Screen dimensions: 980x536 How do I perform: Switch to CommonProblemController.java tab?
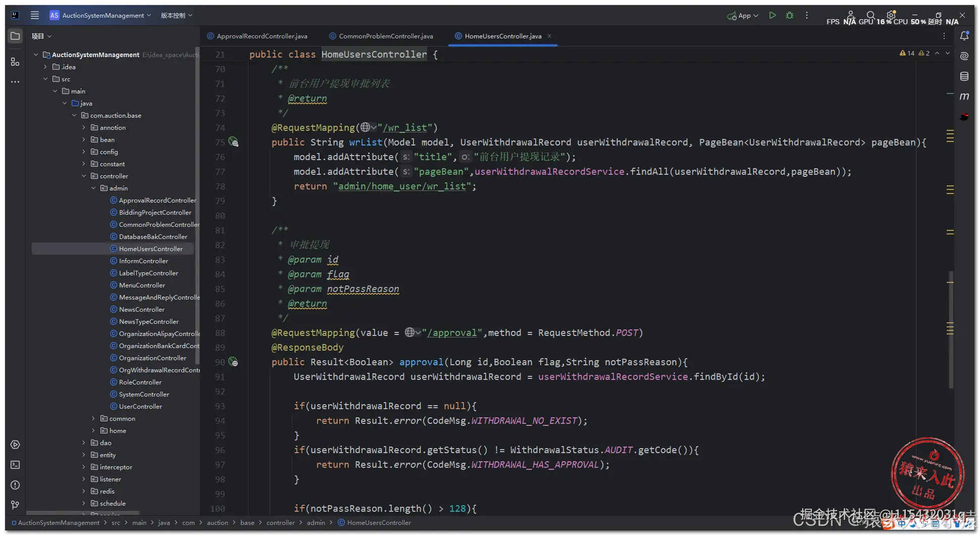click(381, 36)
